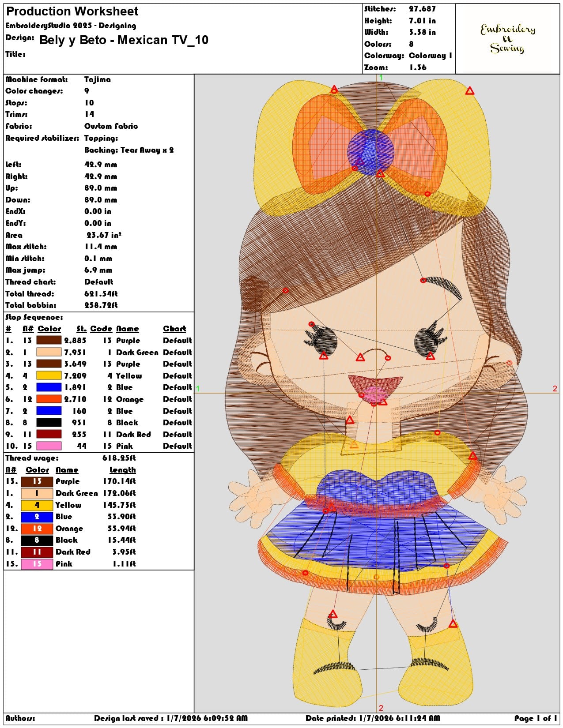Select the Black thread length 15.44ft
The height and width of the screenshot is (728, 563).
click(x=121, y=540)
